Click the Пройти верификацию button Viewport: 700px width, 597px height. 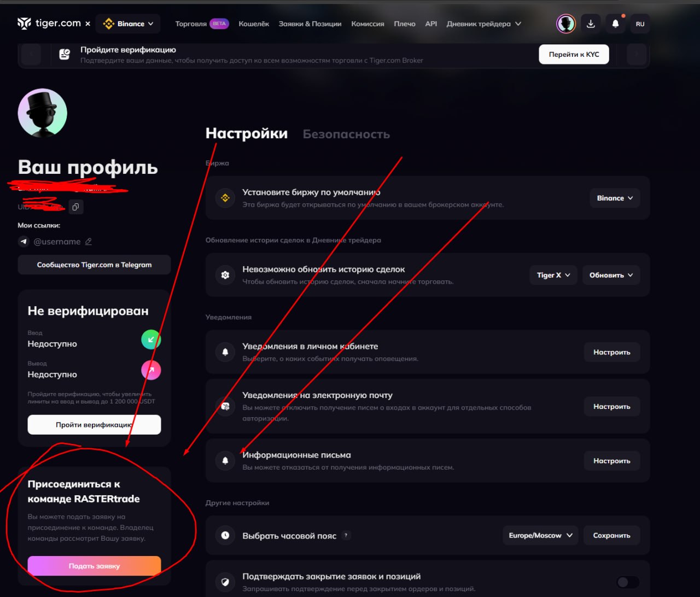click(x=94, y=425)
